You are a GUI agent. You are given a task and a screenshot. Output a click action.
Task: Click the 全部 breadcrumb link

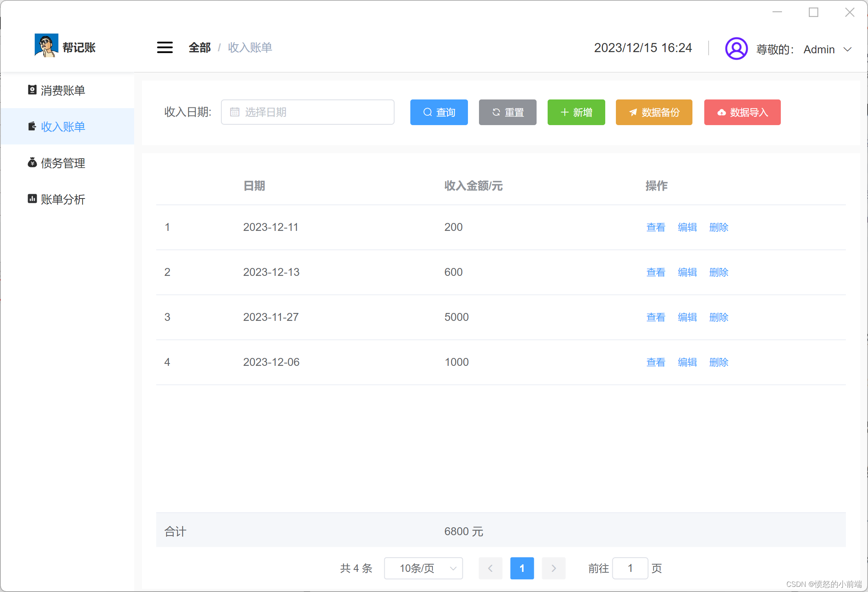point(200,48)
